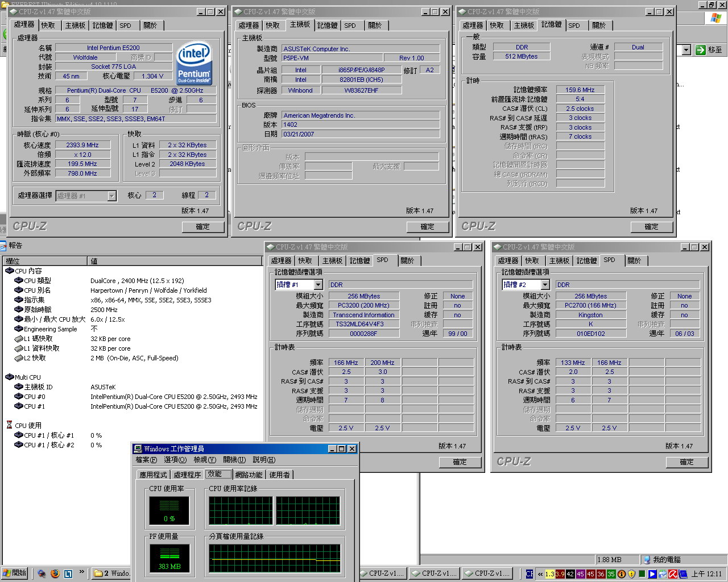Click the "ASUSTeK Computer Inc." manufacturer field
This screenshot has height=582, width=728.
361,49
